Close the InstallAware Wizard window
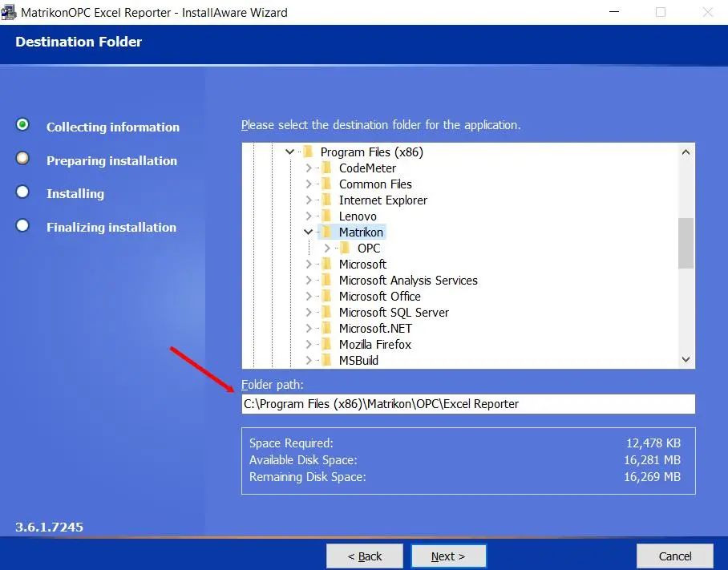This screenshot has width=728, height=570. point(708,12)
